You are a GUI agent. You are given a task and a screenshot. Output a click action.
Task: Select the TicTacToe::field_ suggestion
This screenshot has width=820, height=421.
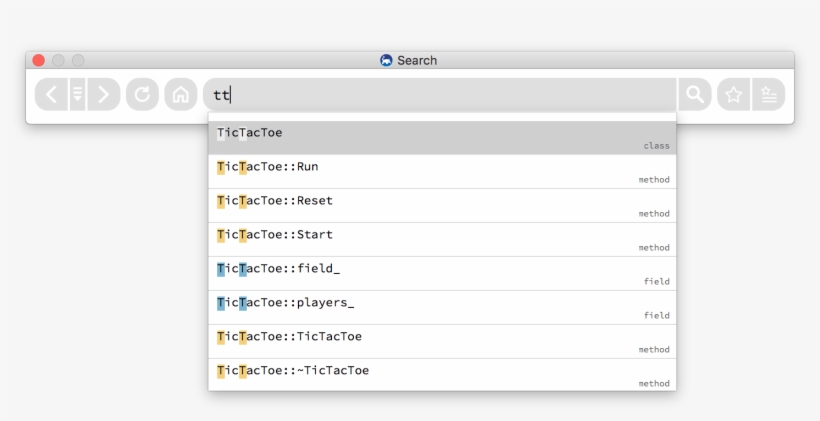(x=442, y=274)
